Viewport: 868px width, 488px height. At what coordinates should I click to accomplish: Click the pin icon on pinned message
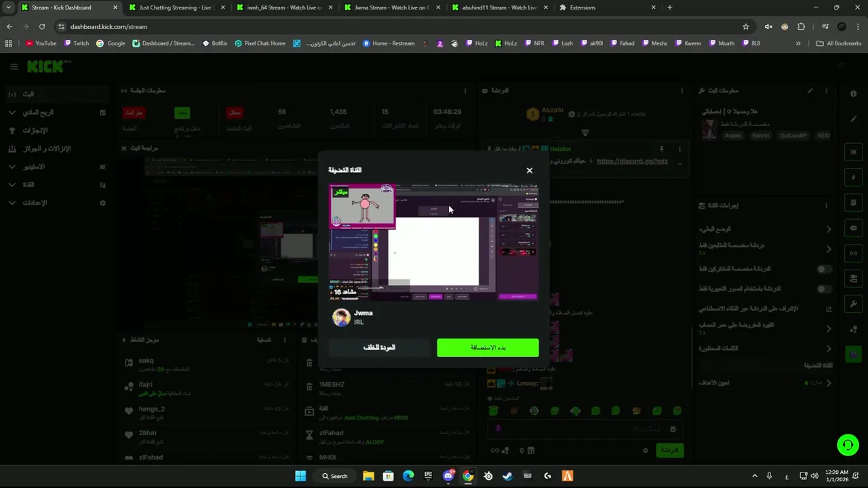(x=662, y=148)
